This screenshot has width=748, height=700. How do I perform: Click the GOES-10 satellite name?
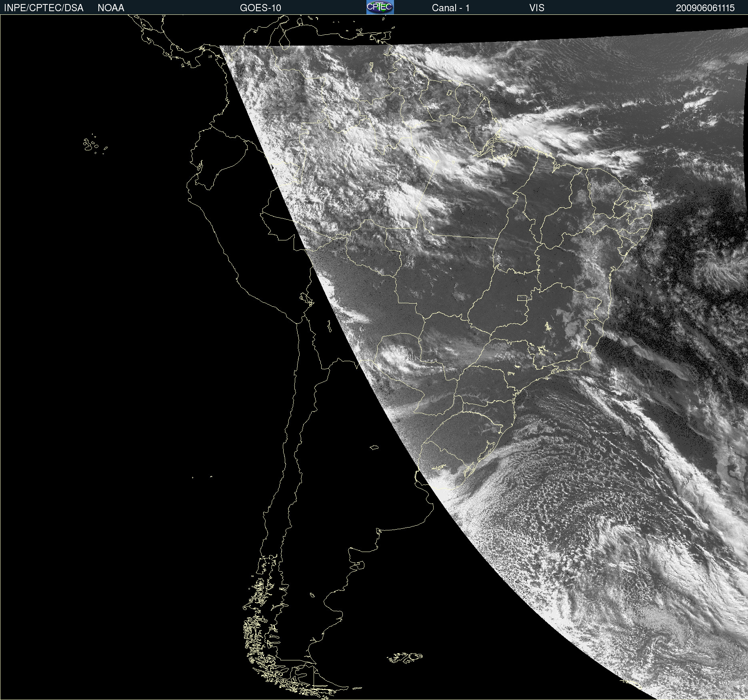260,8
